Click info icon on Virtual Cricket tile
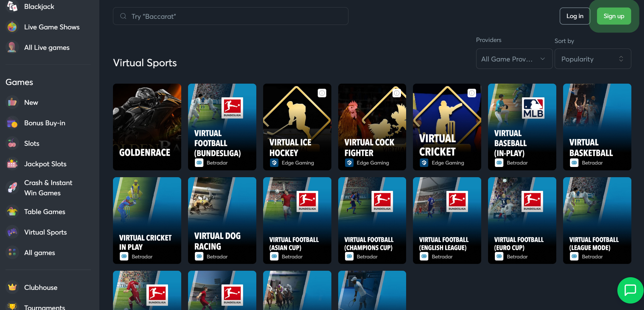Viewport: 644px width, 310px height. tap(472, 93)
